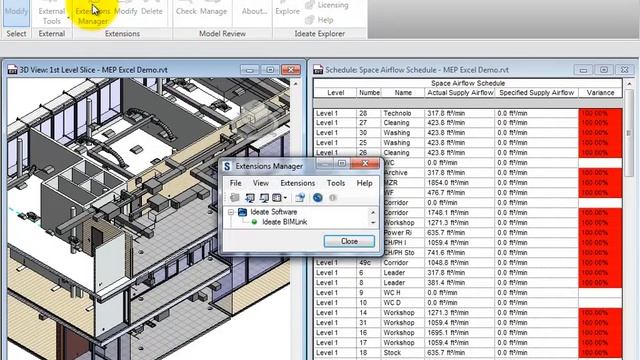Click the S logo in Extensions Manager title bar
Screen dimensions: 640x360
227,166
